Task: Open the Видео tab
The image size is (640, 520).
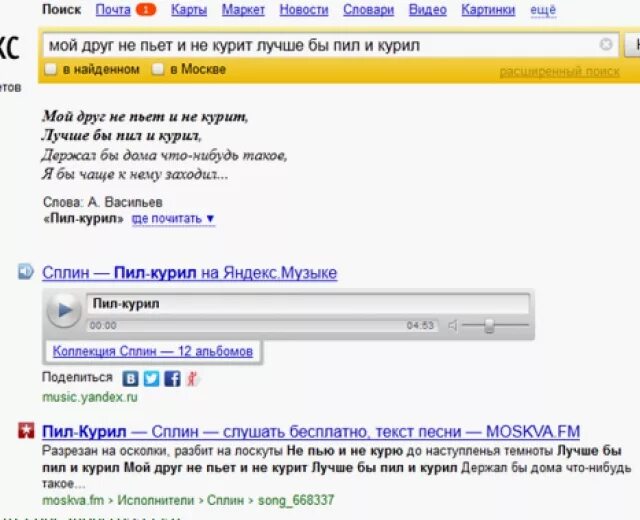Action: click(428, 10)
